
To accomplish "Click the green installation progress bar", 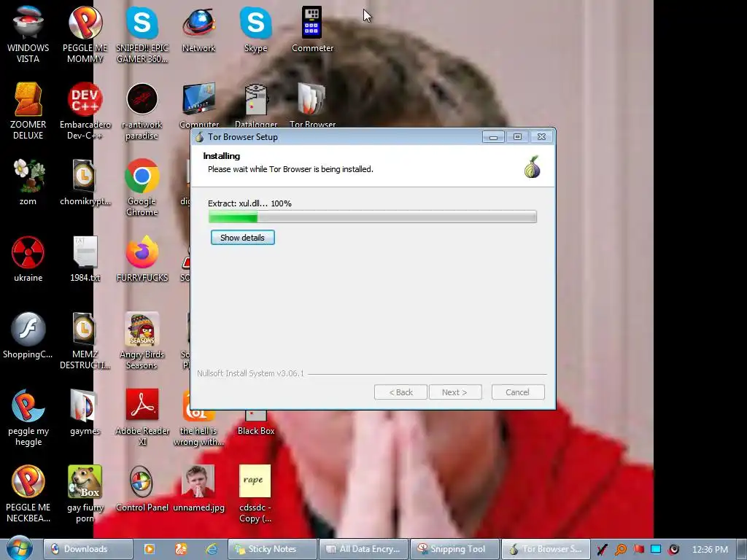I will click(373, 217).
